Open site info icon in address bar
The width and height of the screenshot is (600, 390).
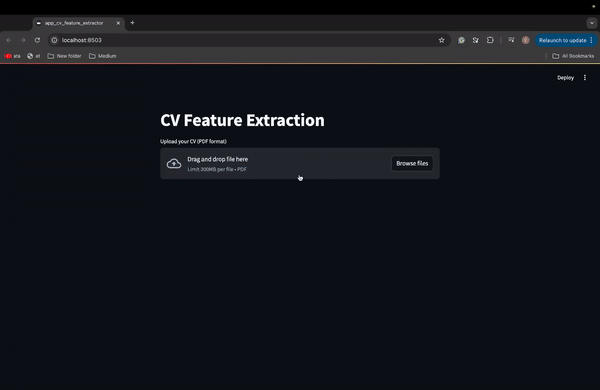point(54,40)
